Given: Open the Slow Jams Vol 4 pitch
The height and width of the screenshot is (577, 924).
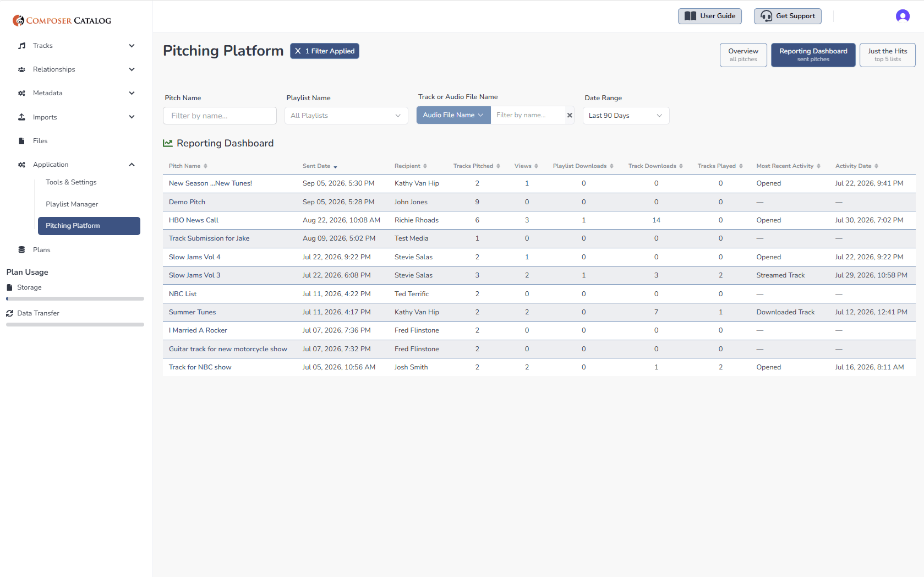Looking at the screenshot, I should pyautogui.click(x=194, y=257).
